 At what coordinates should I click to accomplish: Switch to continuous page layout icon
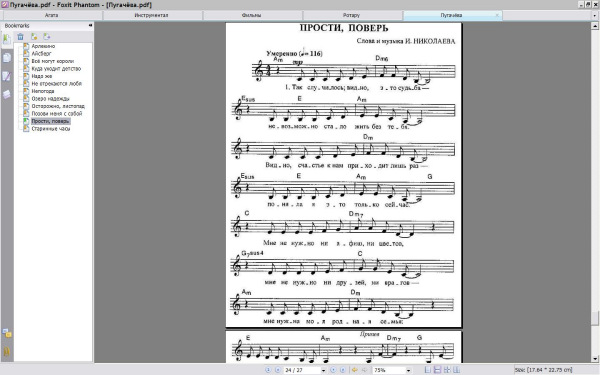pos(437,370)
